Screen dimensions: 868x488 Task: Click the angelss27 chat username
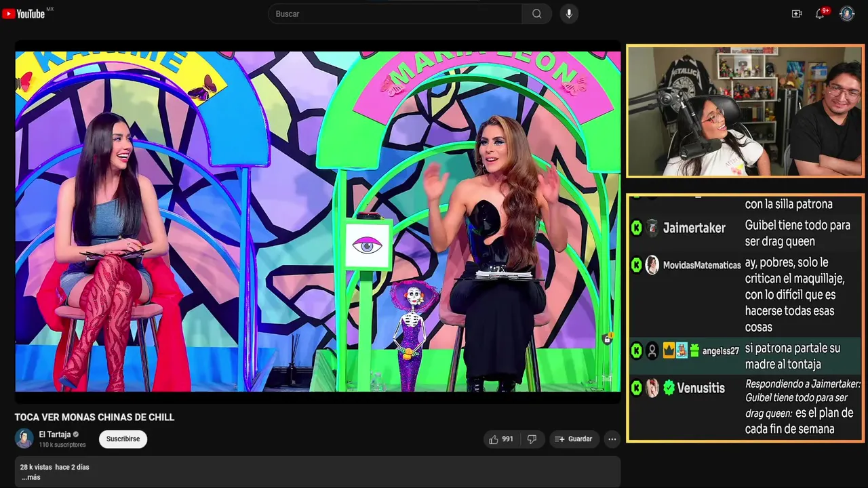[721, 351]
